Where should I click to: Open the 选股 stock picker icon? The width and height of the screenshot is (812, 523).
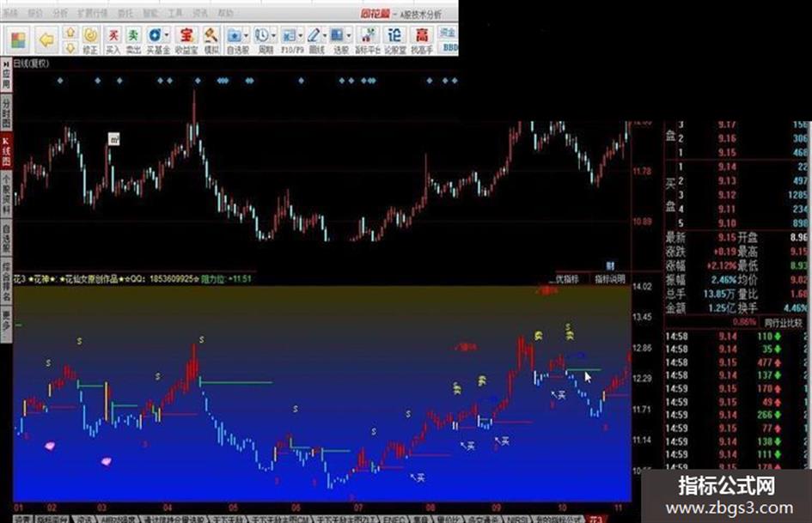tap(339, 41)
